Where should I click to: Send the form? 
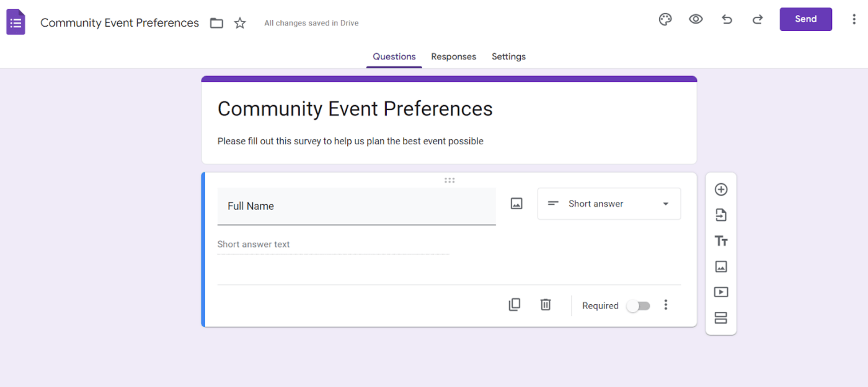tap(806, 19)
